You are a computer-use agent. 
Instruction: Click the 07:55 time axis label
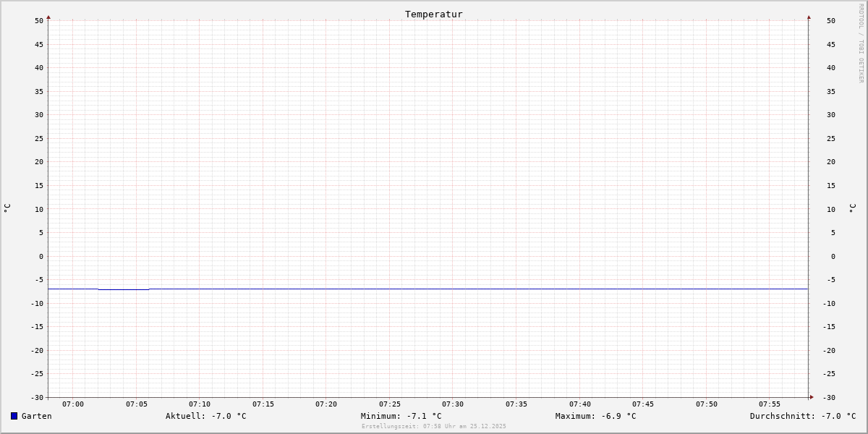(770, 404)
